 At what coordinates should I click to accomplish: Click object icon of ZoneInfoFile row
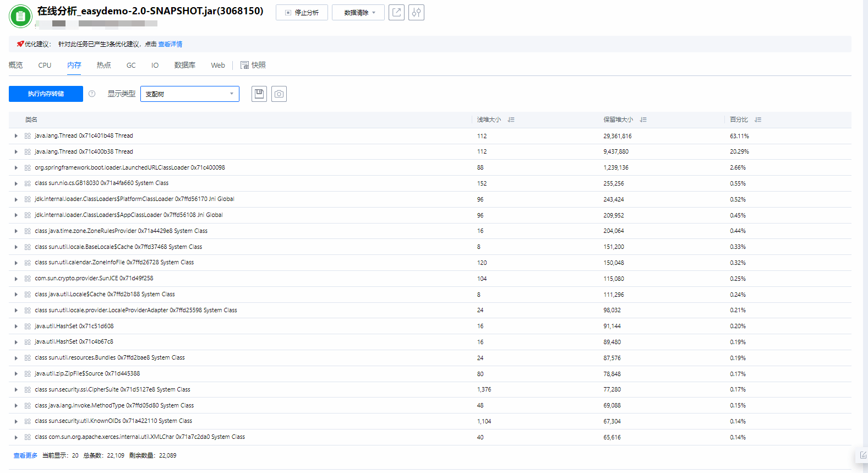pos(28,263)
